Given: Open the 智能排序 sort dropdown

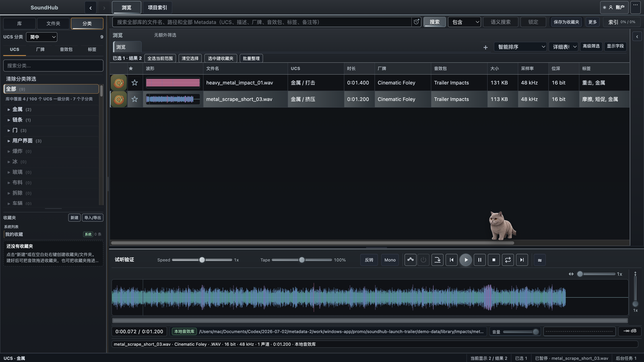Looking at the screenshot, I should [x=520, y=47].
